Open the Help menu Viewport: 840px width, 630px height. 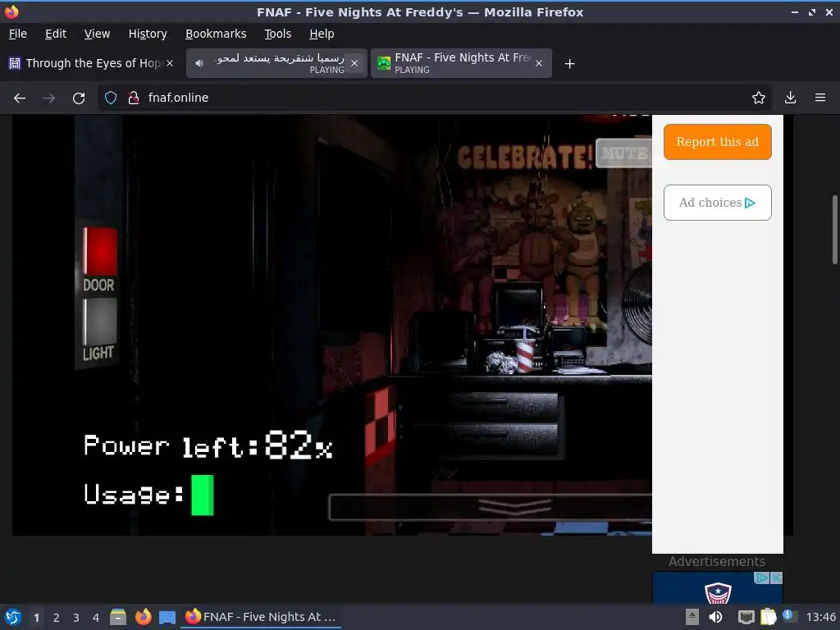tap(322, 34)
